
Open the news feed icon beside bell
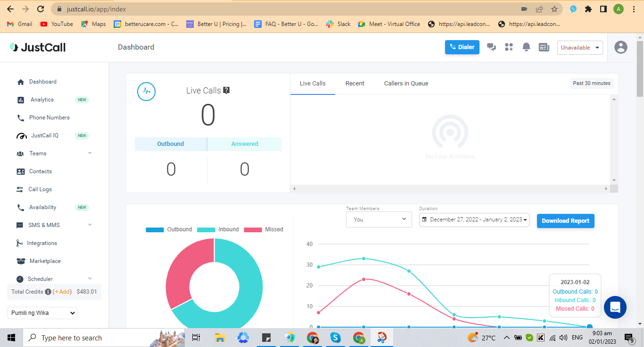(544, 47)
